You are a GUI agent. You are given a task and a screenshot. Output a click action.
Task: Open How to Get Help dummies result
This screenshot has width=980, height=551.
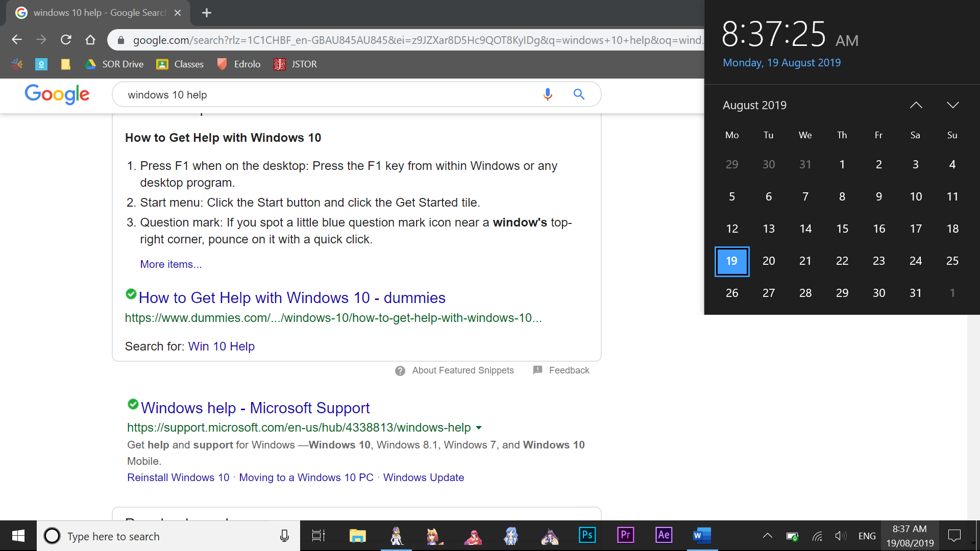[x=292, y=298]
